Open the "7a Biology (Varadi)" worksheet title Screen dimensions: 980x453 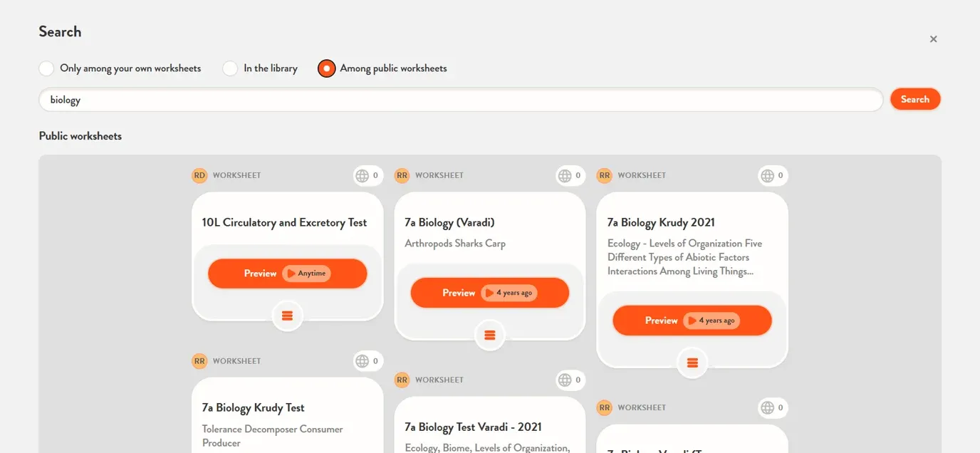click(x=449, y=222)
